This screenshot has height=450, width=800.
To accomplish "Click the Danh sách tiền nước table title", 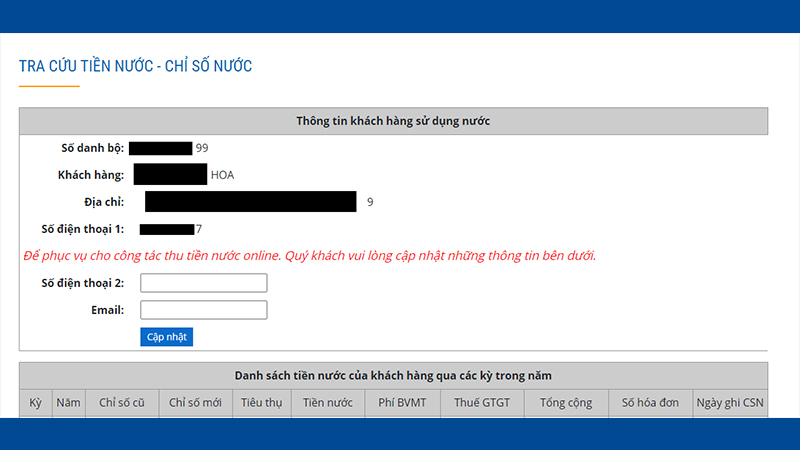I will [x=393, y=375].
